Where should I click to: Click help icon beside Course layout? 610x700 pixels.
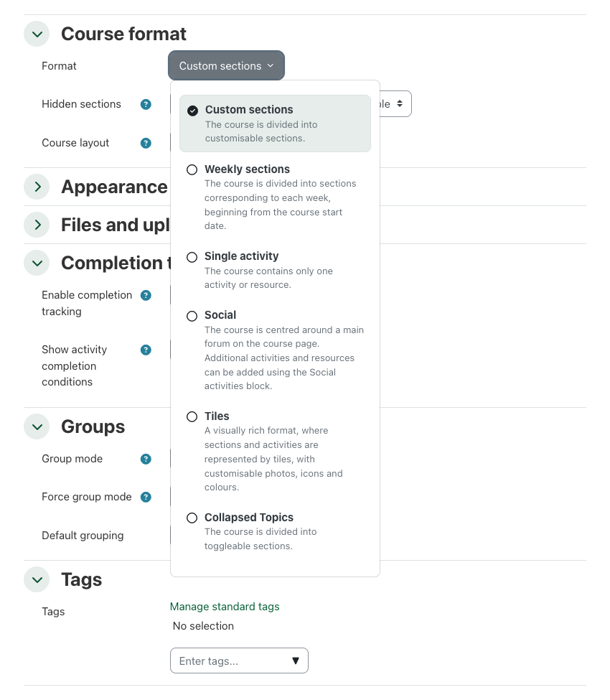[146, 143]
